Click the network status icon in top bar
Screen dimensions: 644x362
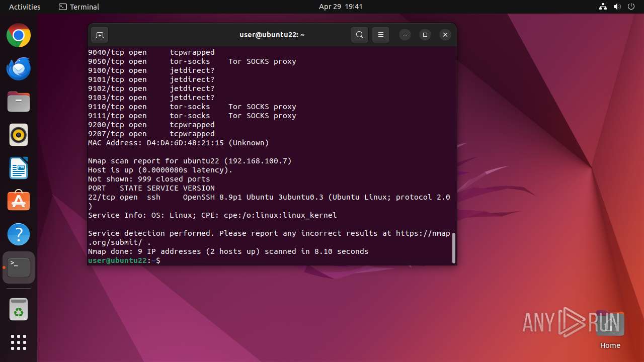pos(603,7)
